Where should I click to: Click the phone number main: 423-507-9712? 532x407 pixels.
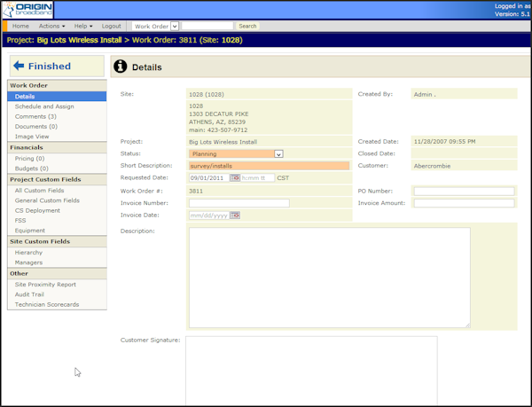[x=218, y=129]
